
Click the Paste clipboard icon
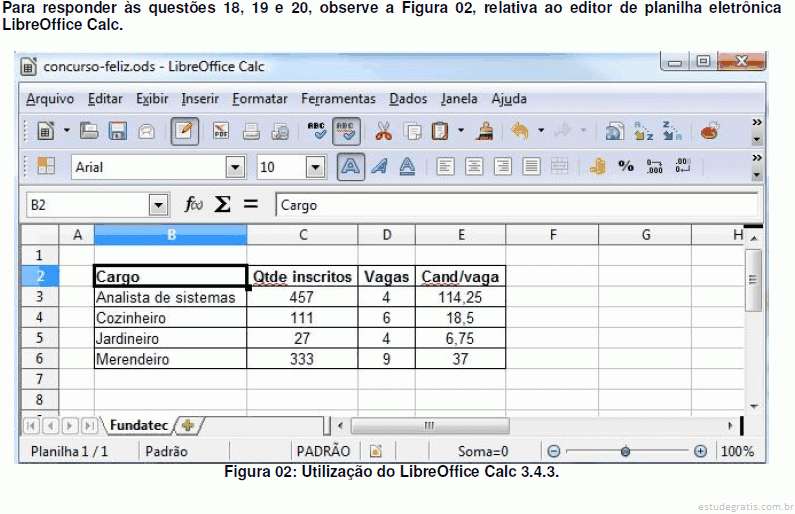tap(440, 131)
